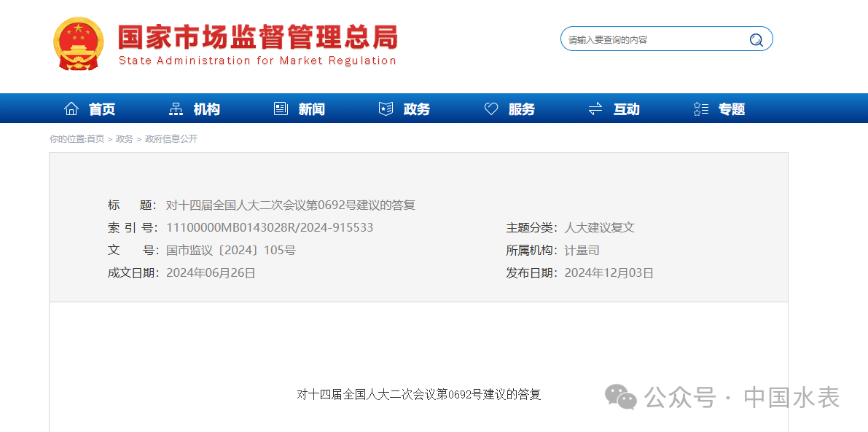Click the heart icon beside 服务

point(491,109)
